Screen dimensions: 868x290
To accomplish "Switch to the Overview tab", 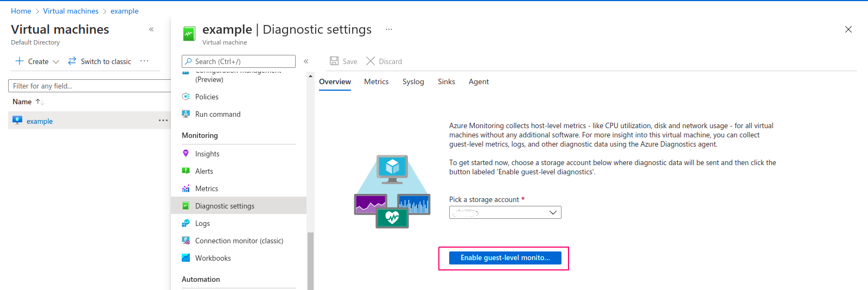I will (335, 81).
